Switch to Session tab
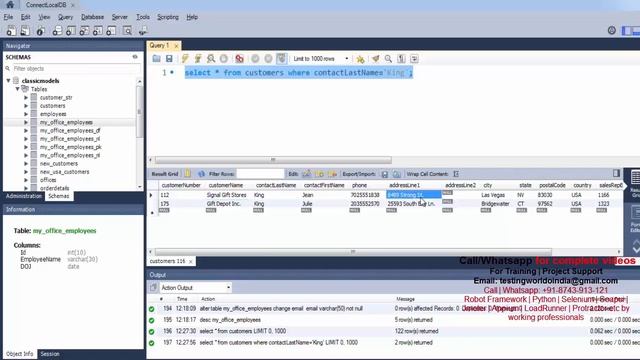 coord(50,354)
